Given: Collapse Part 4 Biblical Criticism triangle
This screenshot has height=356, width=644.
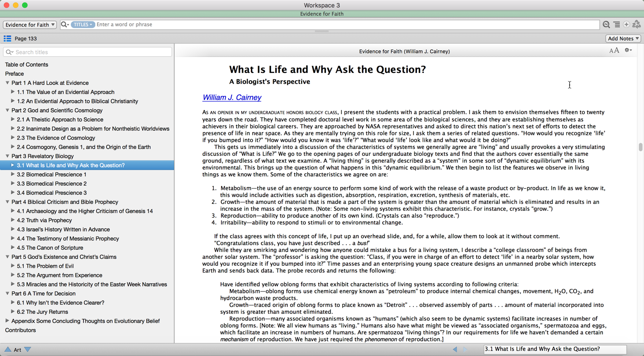Looking at the screenshot, I should [7, 202].
